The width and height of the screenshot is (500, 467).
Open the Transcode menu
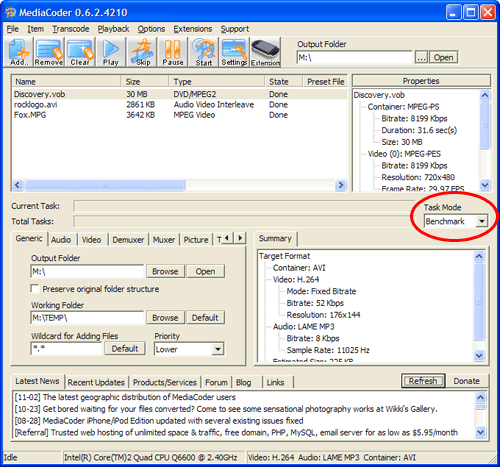[71, 29]
